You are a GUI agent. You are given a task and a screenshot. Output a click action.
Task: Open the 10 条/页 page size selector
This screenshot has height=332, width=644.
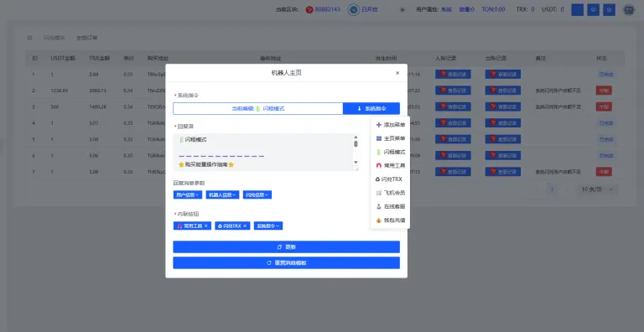tap(598, 189)
